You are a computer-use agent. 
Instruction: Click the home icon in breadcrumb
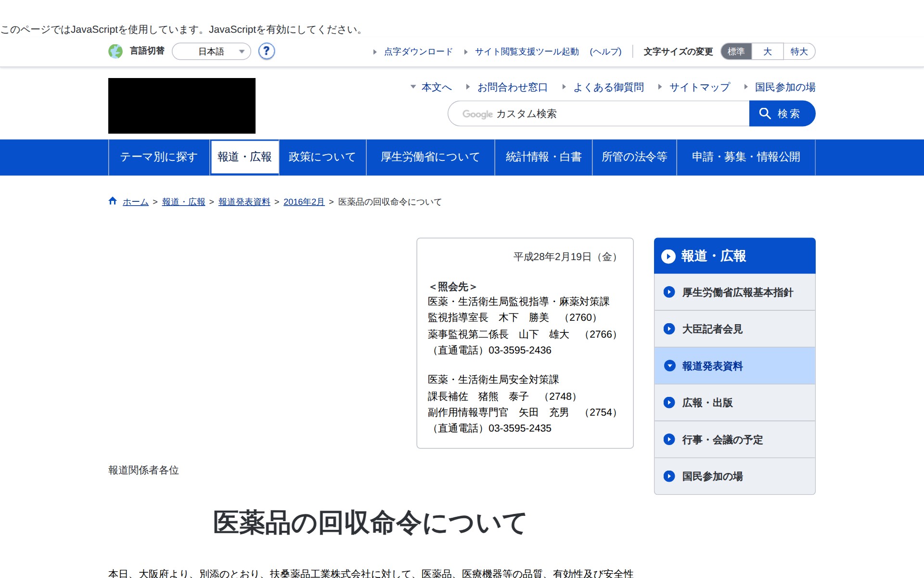point(113,201)
